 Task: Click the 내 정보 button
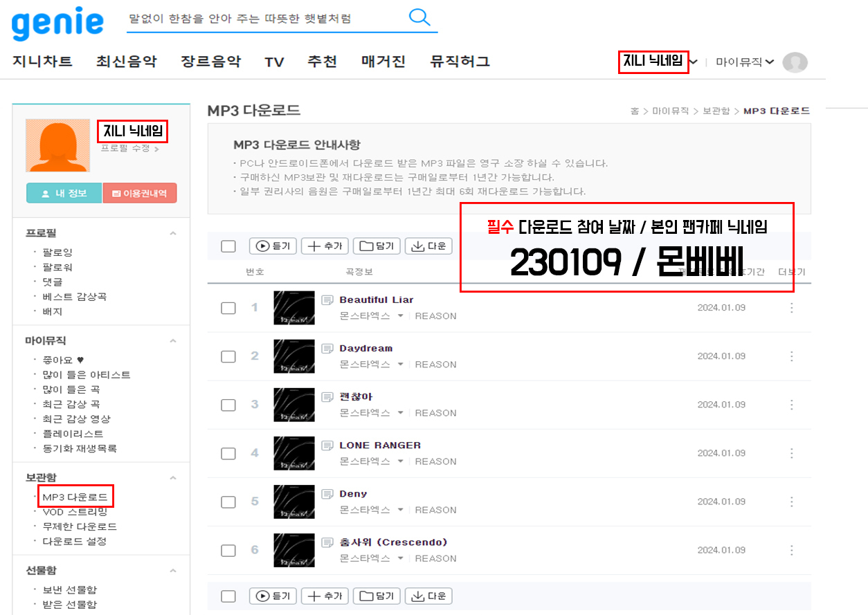(x=64, y=193)
